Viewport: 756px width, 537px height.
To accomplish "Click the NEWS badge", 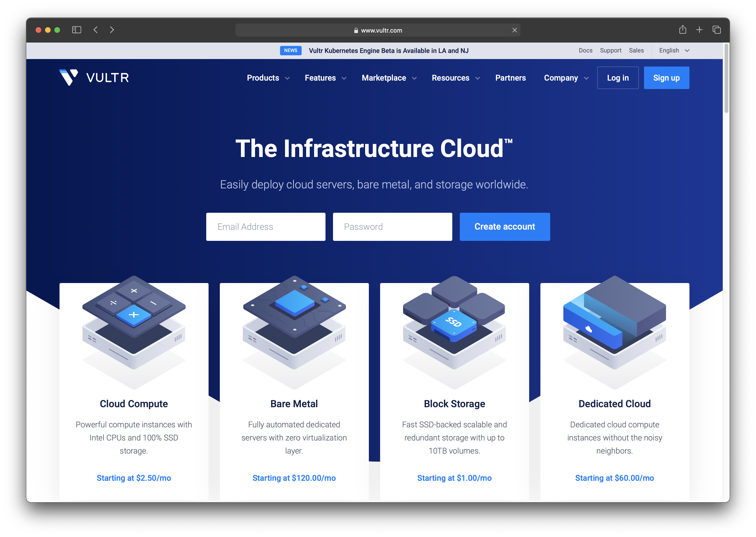I will coord(290,50).
